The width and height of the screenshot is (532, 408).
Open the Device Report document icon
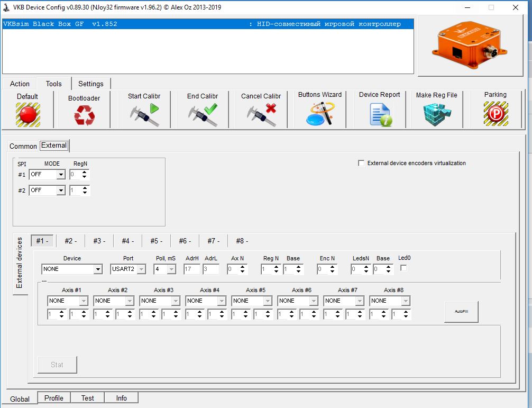[x=380, y=115]
